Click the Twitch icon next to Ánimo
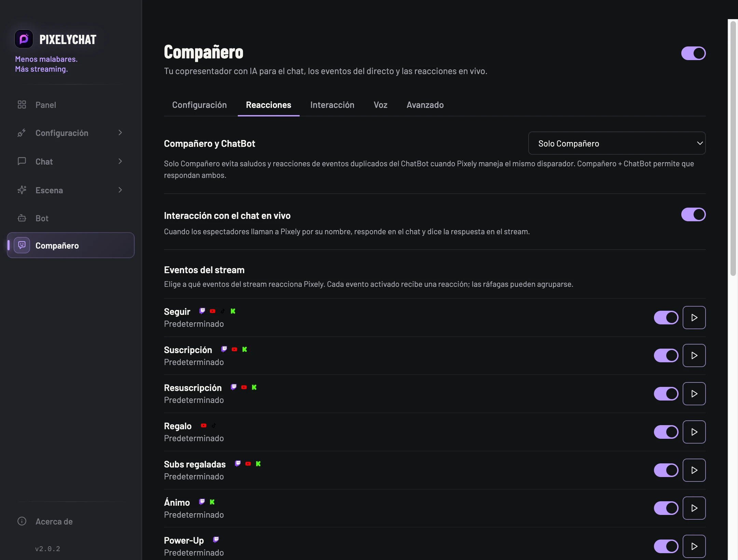This screenshot has height=560, width=738. click(x=202, y=502)
